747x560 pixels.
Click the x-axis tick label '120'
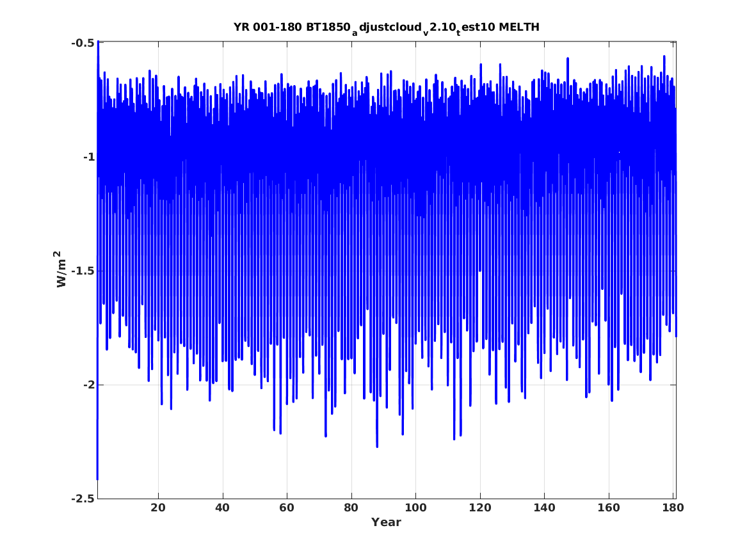[x=480, y=508]
